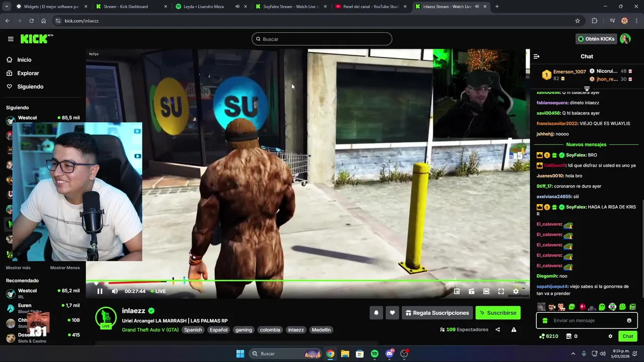Screen dimensions: 644x362
Task: Follow inlaezz with the heart button
Action: coord(392,313)
